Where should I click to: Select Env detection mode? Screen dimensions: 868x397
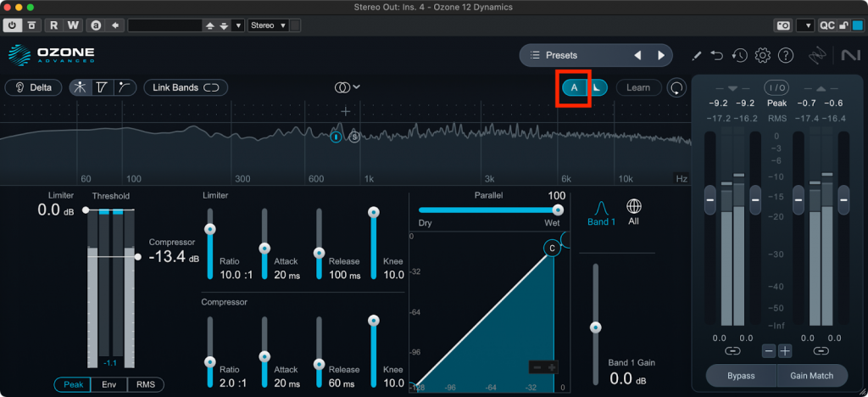[108, 384]
